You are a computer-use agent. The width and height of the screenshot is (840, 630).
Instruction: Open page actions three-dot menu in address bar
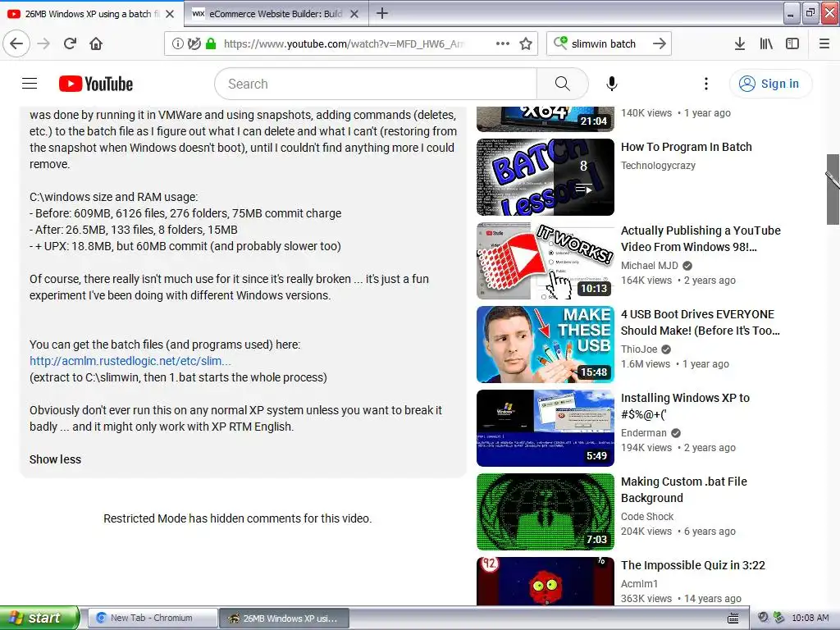tap(503, 43)
